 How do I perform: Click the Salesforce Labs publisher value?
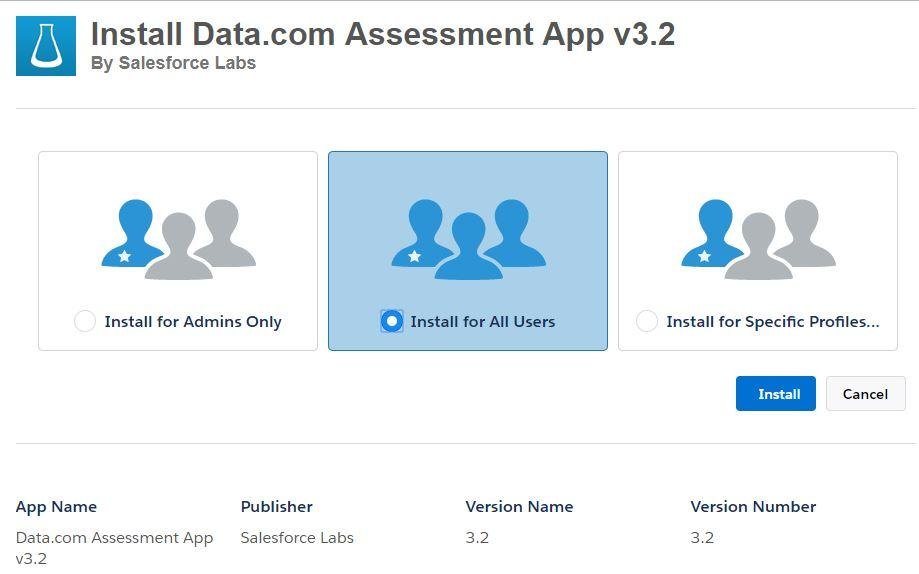point(297,538)
